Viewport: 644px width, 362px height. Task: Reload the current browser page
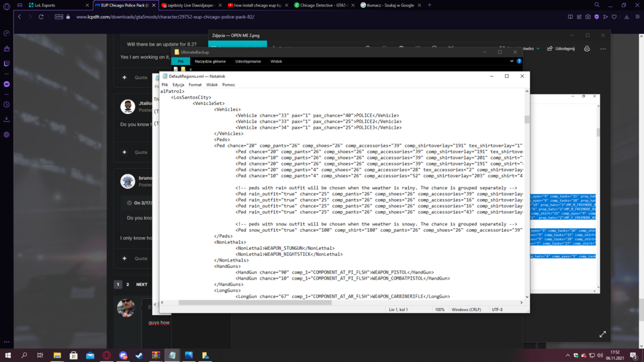pyautogui.click(x=41, y=17)
